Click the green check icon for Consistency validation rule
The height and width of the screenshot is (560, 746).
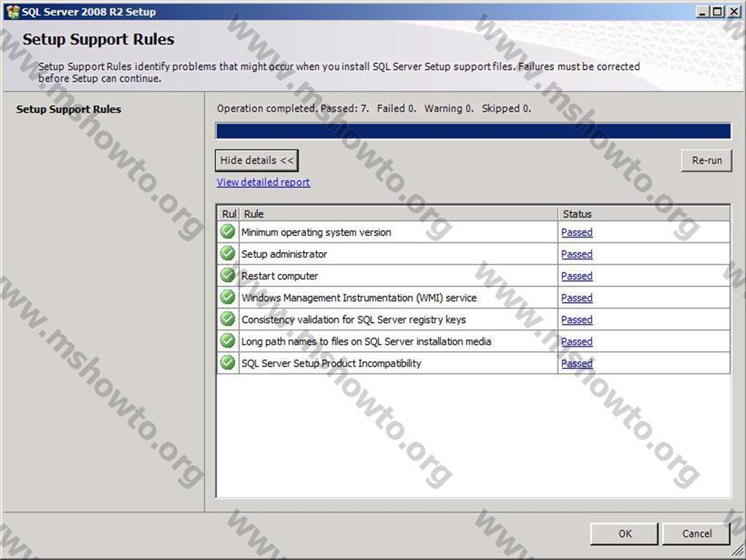pos(228,320)
